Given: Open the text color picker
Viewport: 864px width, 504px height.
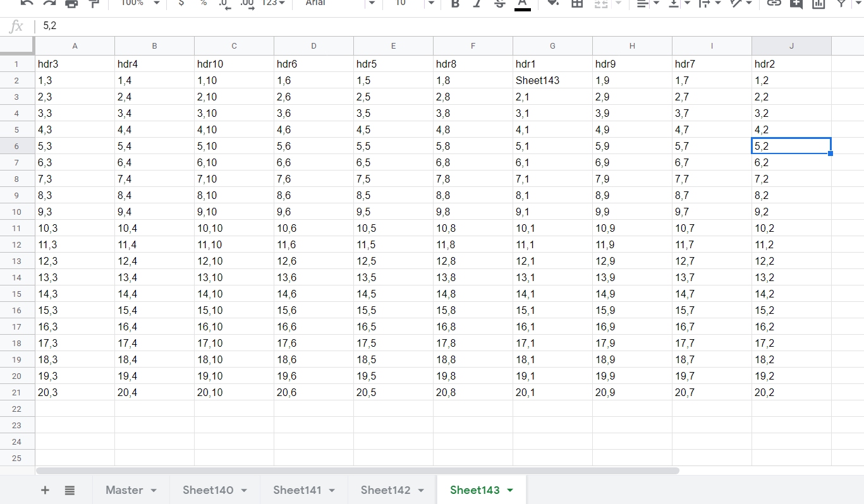Looking at the screenshot, I should [x=522, y=4].
